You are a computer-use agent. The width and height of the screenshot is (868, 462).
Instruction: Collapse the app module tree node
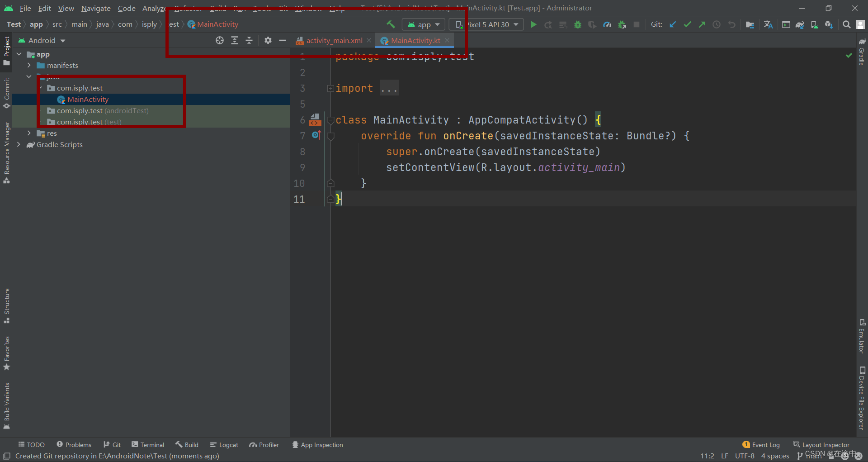pos(19,54)
